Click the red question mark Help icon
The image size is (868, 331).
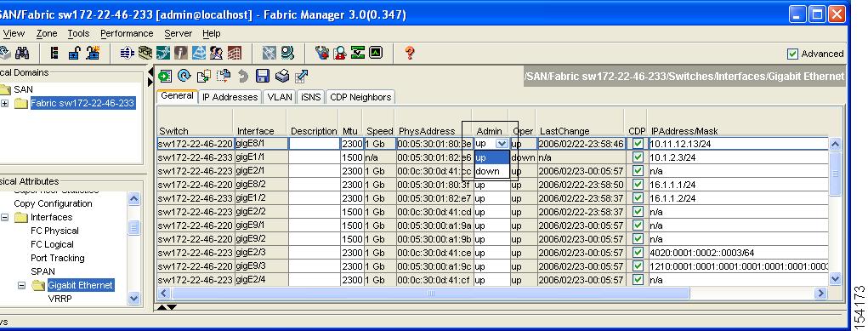click(410, 54)
